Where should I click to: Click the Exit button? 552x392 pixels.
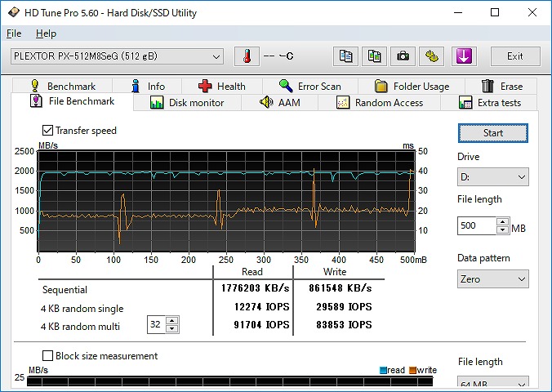pos(514,56)
